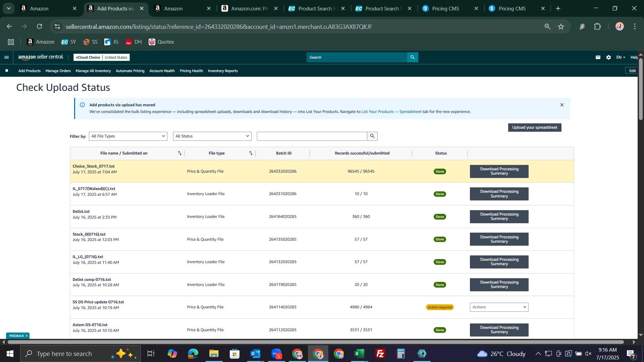This screenshot has width=644, height=362.
Task: Expand the All File Types filter dropdown
Action: click(128, 136)
